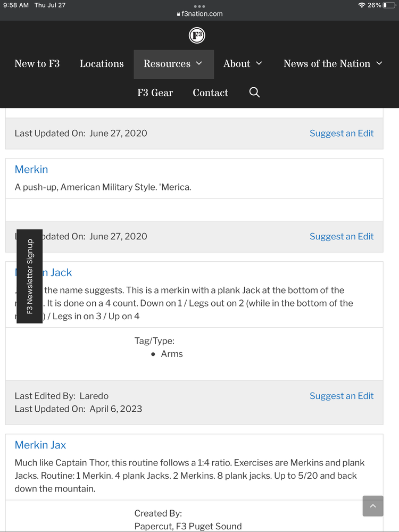Viewport: 399px width, 532px height.
Task: Tap the f3nation.com address bar
Action: (x=202, y=14)
